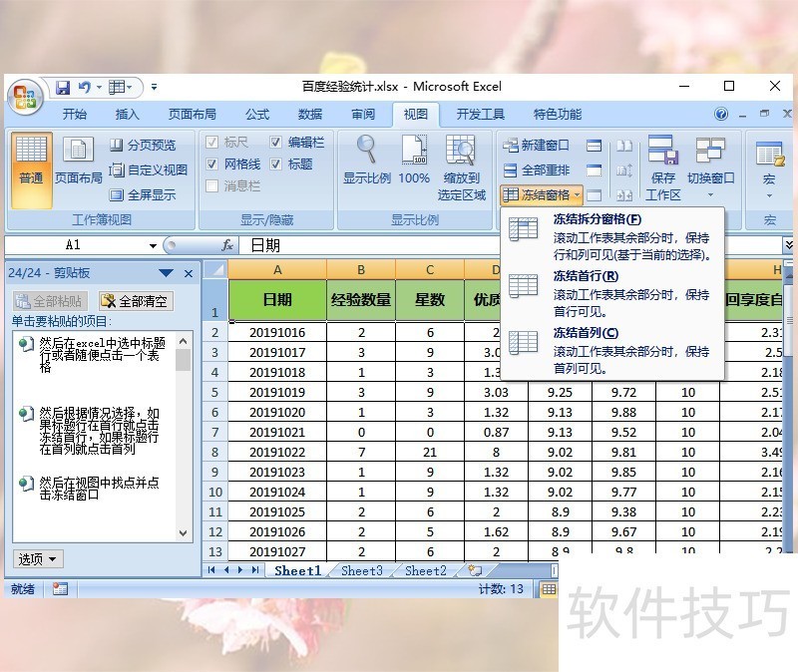The image size is (798, 672).
Task: Click Clear All (全部清空) button
Action: coord(136,301)
